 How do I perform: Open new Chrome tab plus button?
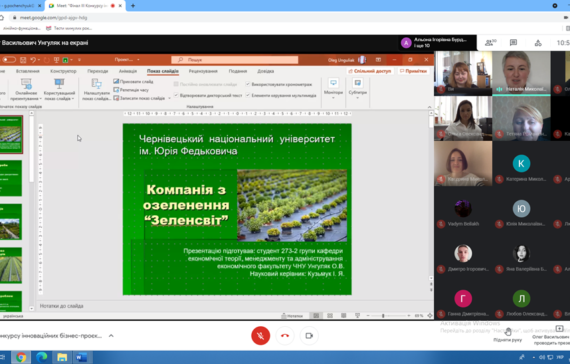point(133,6)
